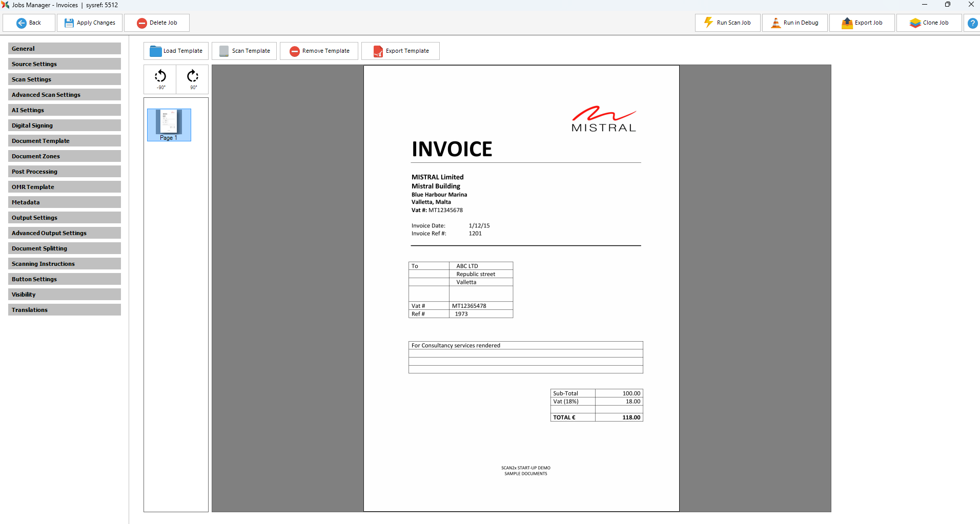Open the Document Zones section
The height and width of the screenshot is (524, 980).
pyautogui.click(x=65, y=156)
